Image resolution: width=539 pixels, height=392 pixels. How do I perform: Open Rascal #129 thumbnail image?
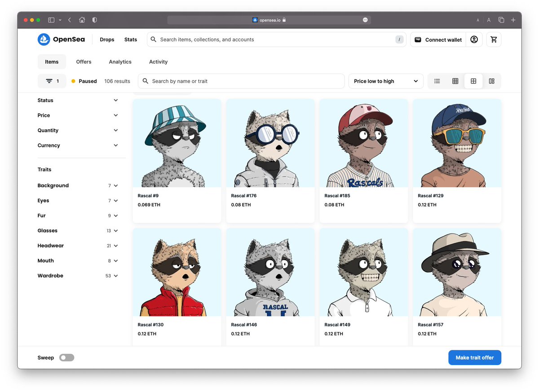pos(457,143)
